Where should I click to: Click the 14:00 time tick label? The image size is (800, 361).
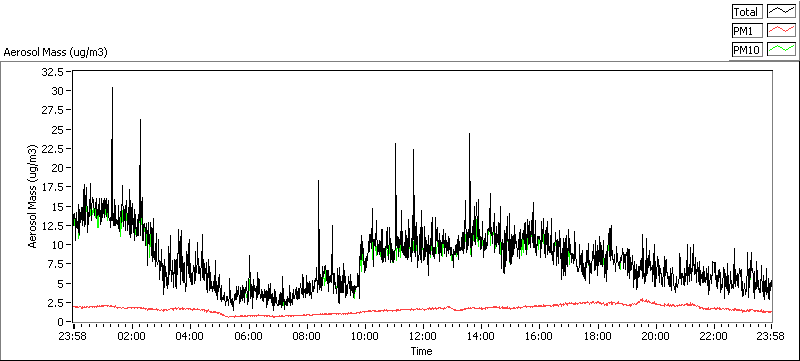click(x=481, y=337)
